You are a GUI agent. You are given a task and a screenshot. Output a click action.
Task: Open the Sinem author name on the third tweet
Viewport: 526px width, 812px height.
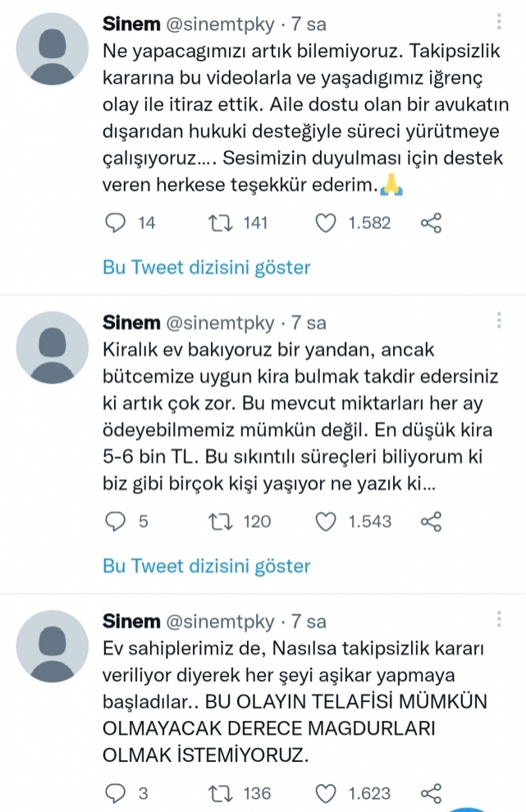coord(128,622)
